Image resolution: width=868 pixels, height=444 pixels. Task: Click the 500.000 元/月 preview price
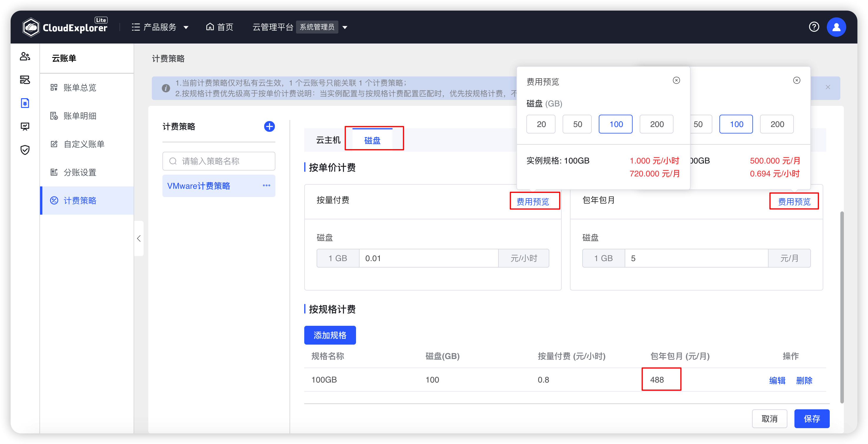tap(775, 161)
